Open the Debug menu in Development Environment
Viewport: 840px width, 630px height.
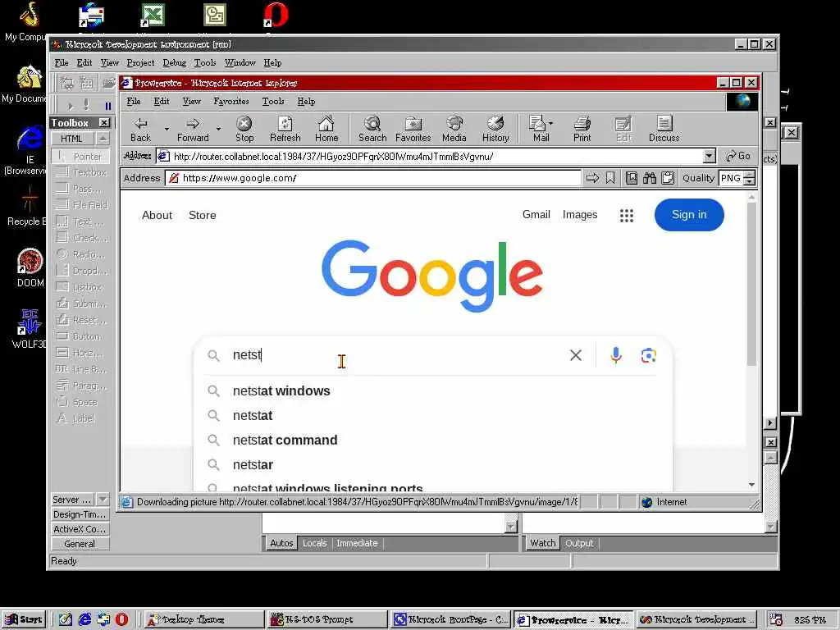[175, 62]
